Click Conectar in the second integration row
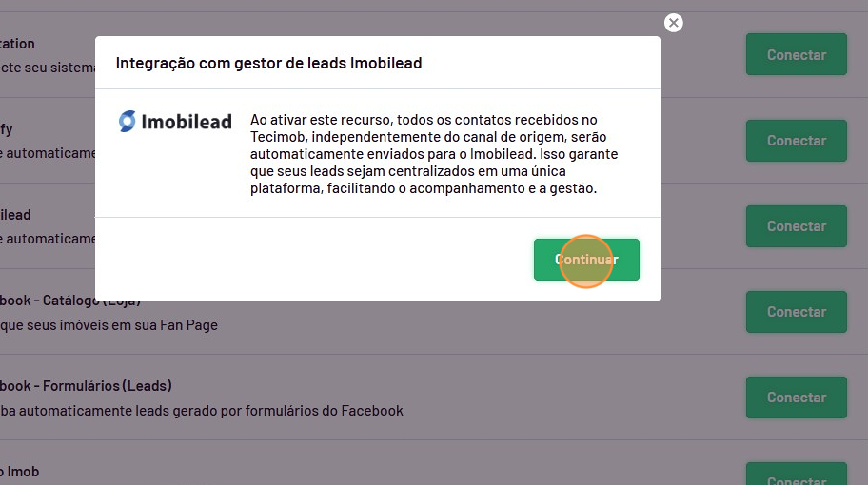This screenshot has width=868, height=485. tap(796, 141)
